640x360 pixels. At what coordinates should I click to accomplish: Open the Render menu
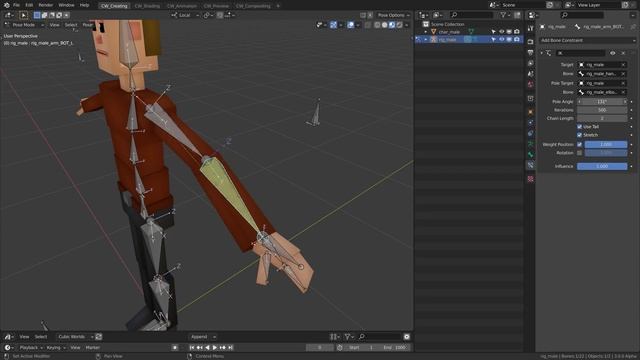46,5
